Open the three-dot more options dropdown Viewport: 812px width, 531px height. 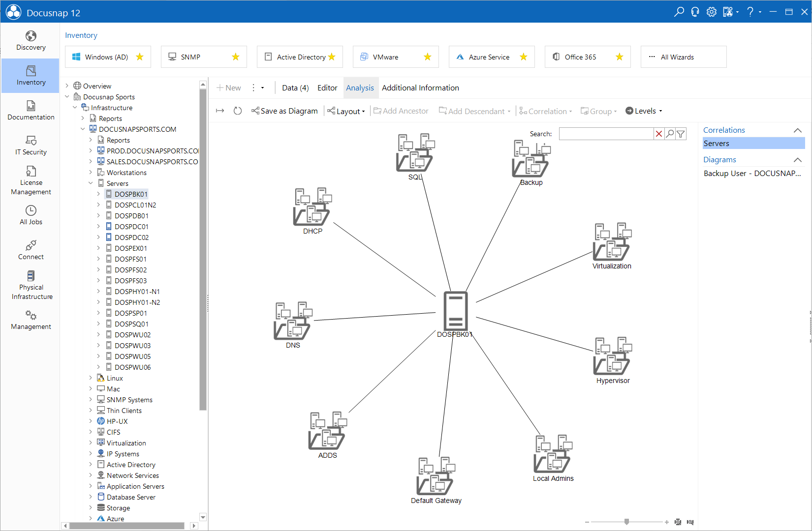tap(257, 88)
